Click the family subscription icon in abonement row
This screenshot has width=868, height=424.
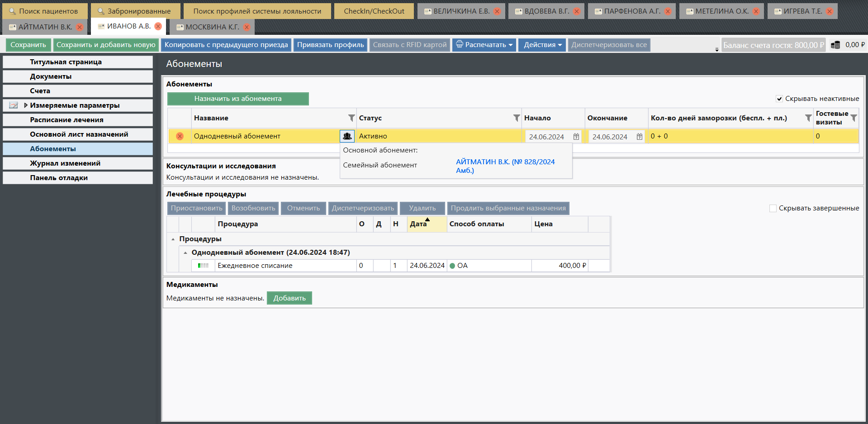click(x=347, y=136)
